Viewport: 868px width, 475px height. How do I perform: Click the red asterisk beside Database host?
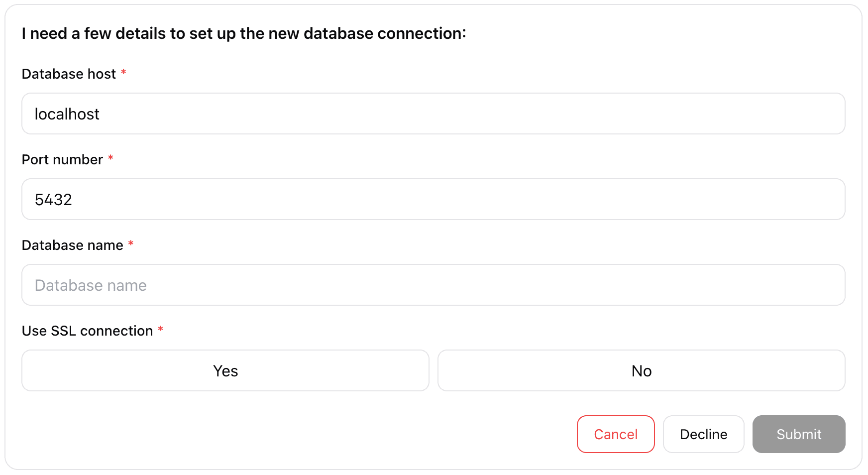tap(123, 73)
